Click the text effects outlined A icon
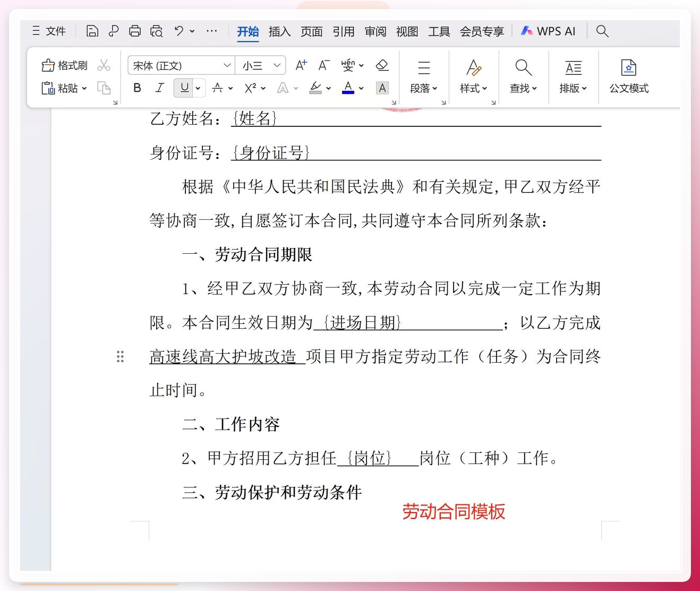Viewport: 700px width, 591px height. click(x=283, y=88)
